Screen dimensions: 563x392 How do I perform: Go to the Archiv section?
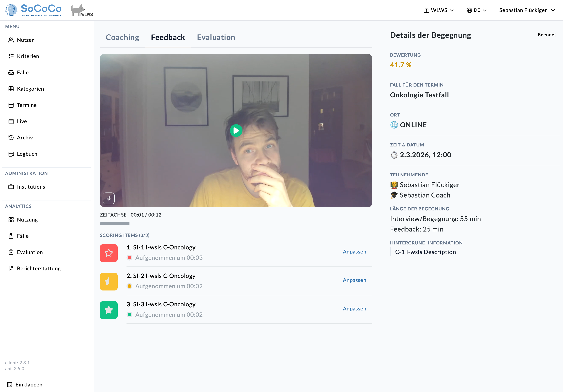(x=25, y=138)
